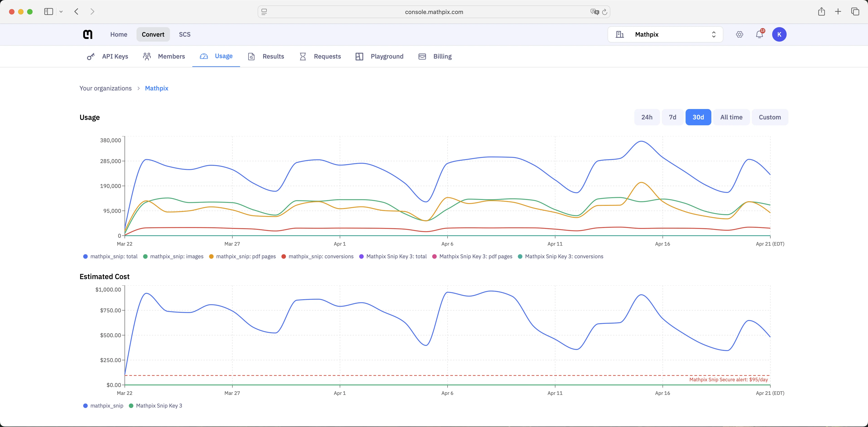Toggle Mathpix Snip Key 3: pdf pages legend
868x427 pixels.
coord(472,256)
